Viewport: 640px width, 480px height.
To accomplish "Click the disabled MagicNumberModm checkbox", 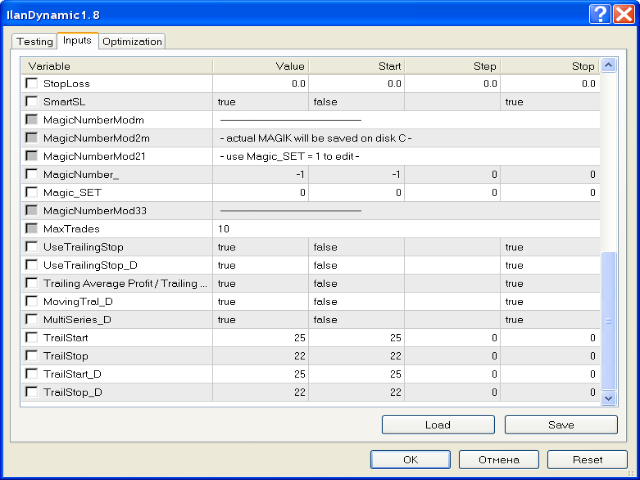I will click(31, 120).
